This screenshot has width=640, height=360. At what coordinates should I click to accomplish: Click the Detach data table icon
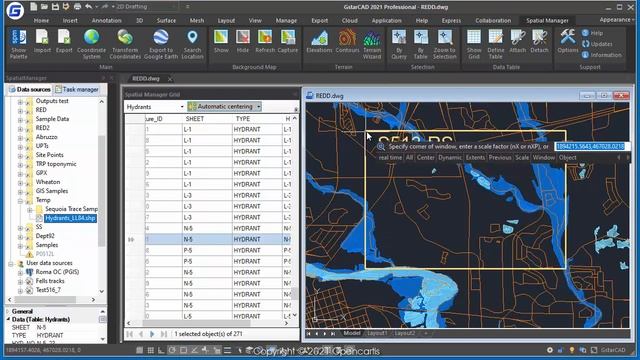point(539,41)
